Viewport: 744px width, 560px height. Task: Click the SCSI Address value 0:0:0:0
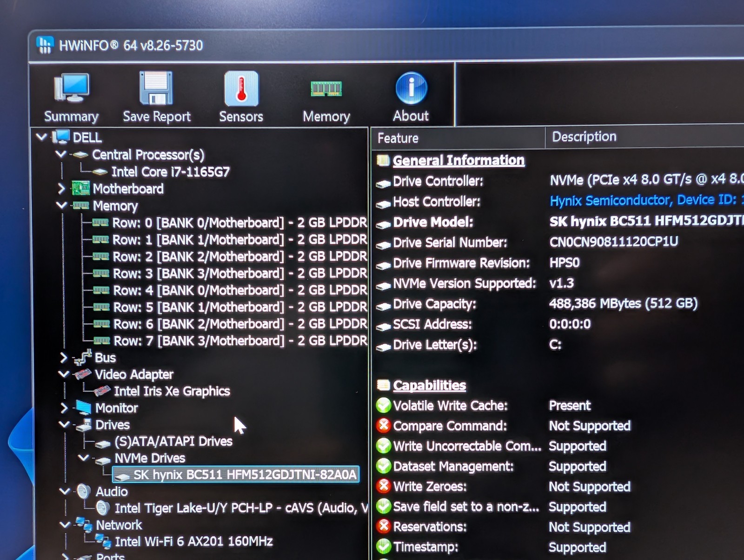[570, 324]
